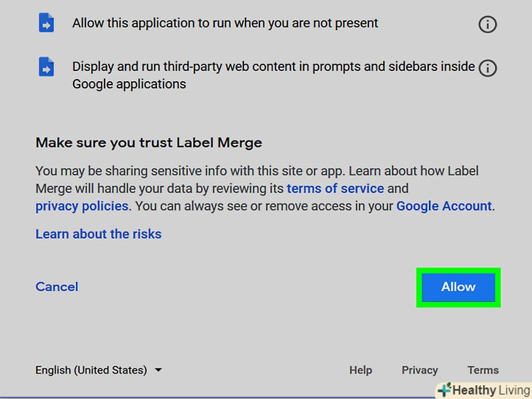
Task: Click the Healthy Living cross logo
Action: coord(444,390)
